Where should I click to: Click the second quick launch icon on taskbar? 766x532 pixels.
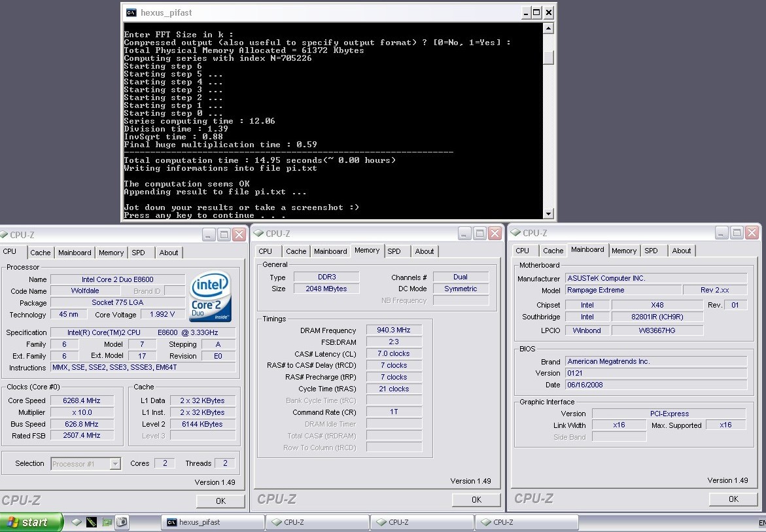click(x=92, y=522)
